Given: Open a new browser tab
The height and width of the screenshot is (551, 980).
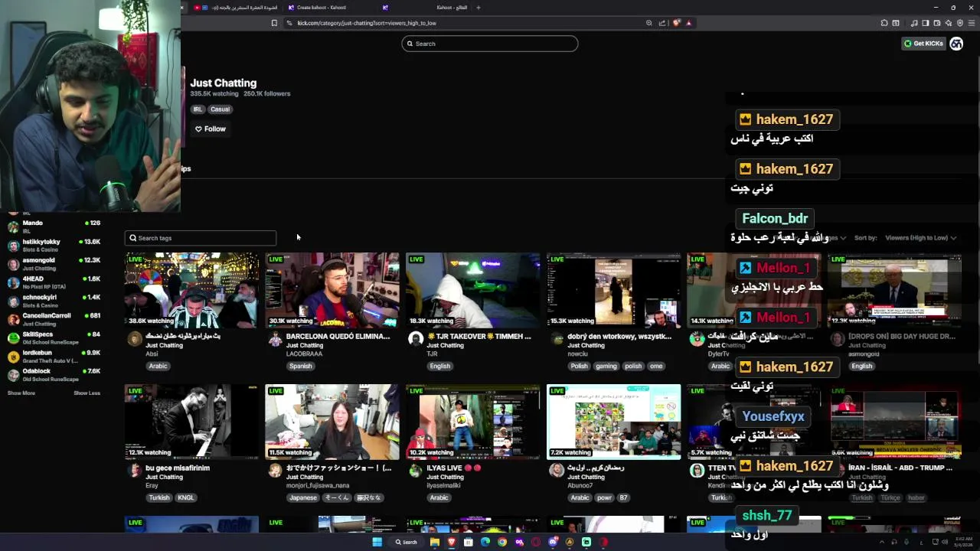Looking at the screenshot, I should tap(479, 8).
